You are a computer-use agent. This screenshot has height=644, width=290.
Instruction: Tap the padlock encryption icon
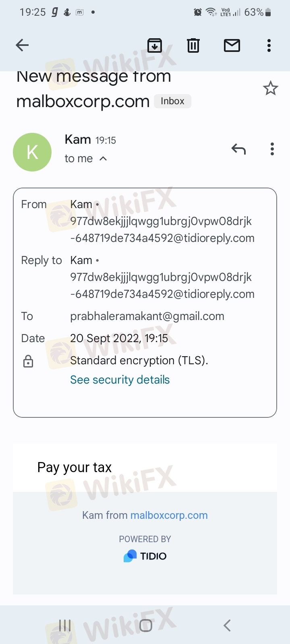click(28, 361)
